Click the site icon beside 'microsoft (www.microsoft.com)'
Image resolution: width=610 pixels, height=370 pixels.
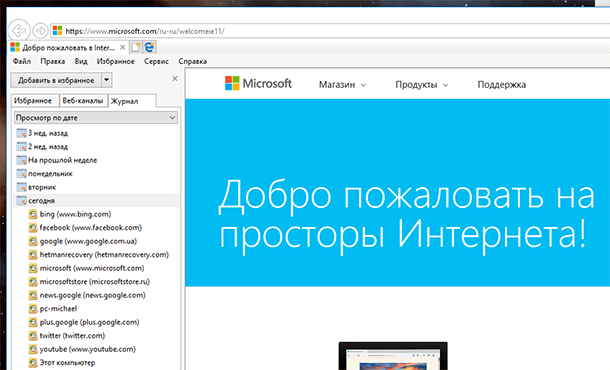pyautogui.click(x=33, y=268)
